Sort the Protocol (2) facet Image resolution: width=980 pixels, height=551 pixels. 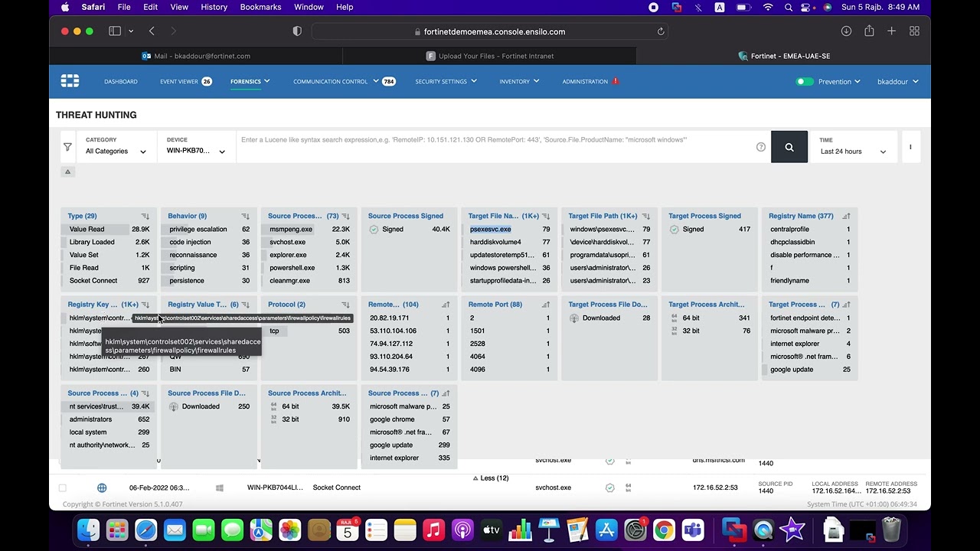[345, 305]
